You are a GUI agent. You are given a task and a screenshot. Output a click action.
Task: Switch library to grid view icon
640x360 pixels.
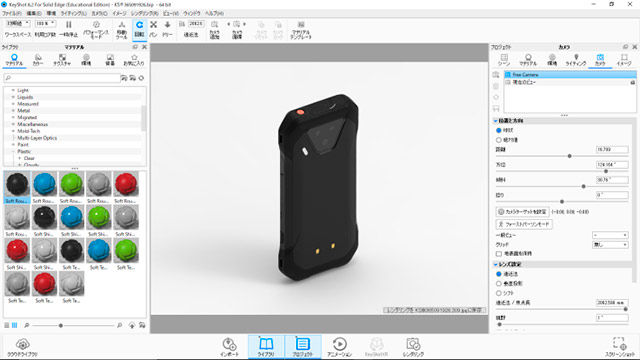click(x=15, y=325)
